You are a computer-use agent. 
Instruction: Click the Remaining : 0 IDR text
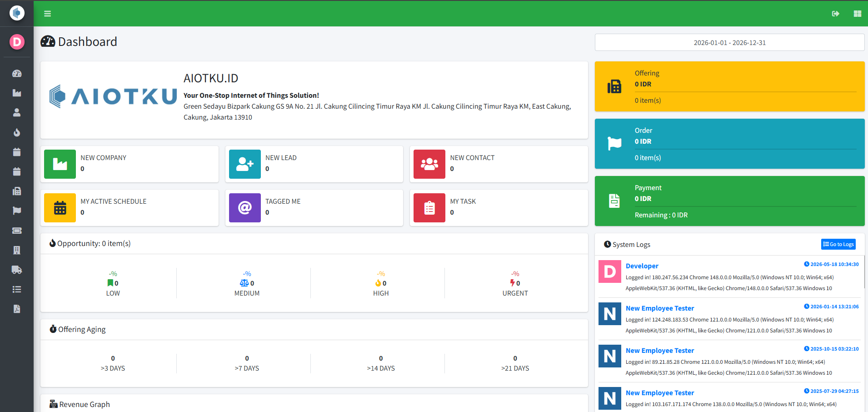pyautogui.click(x=661, y=215)
